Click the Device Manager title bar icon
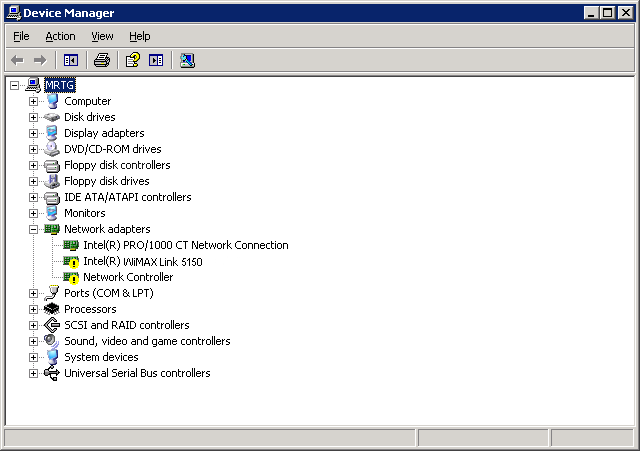The image size is (640, 451). 14,13
